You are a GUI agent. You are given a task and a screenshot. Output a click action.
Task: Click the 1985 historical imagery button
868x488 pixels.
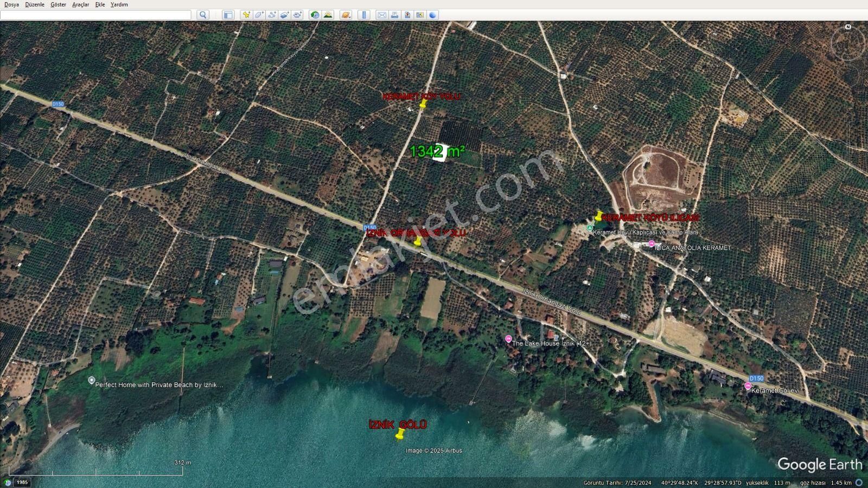pos(22,482)
